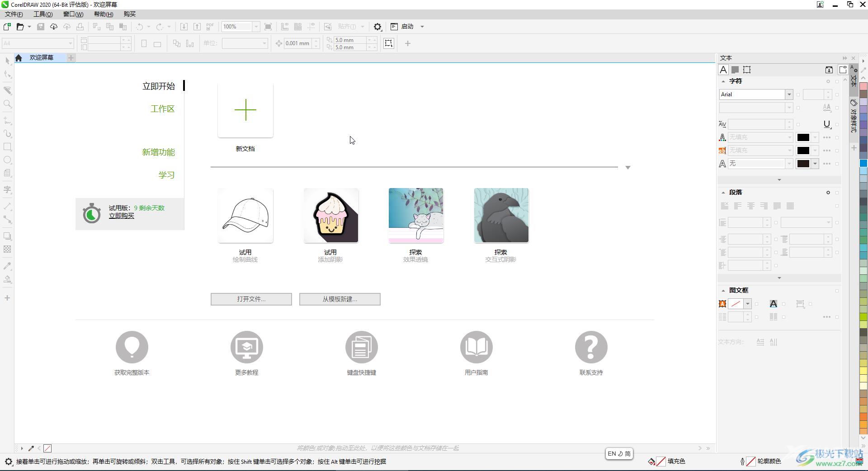Screen dimensions: 868x471
Task: Click the Welcome screen home icon
Action: [x=19, y=58]
